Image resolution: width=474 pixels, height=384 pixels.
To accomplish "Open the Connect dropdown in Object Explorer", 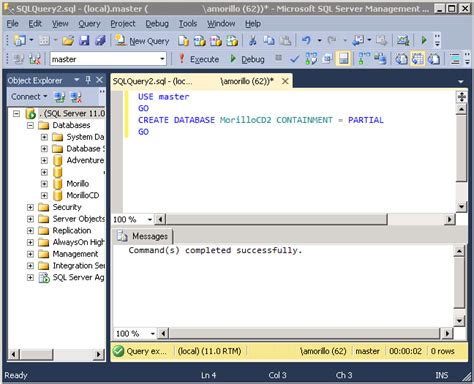I will (x=29, y=97).
